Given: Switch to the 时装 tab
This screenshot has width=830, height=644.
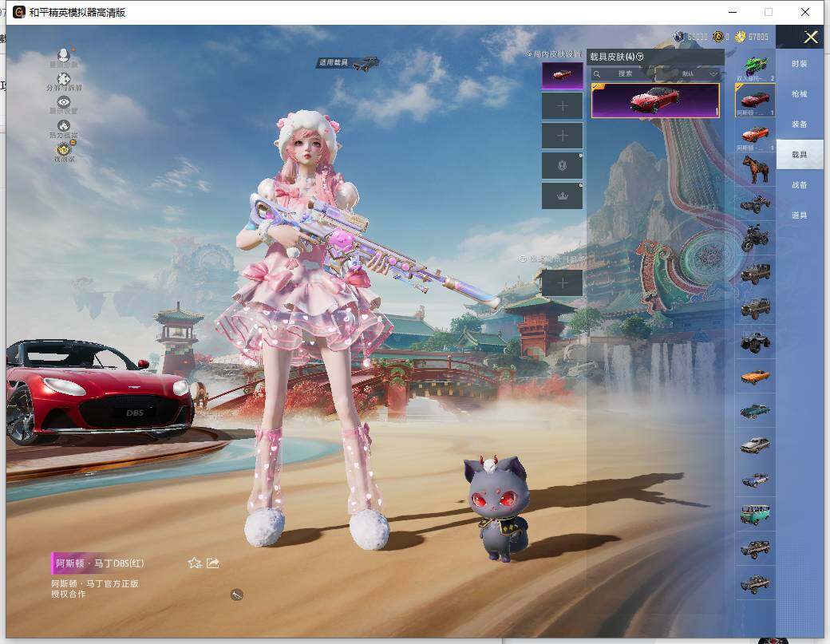Looking at the screenshot, I should [800, 64].
